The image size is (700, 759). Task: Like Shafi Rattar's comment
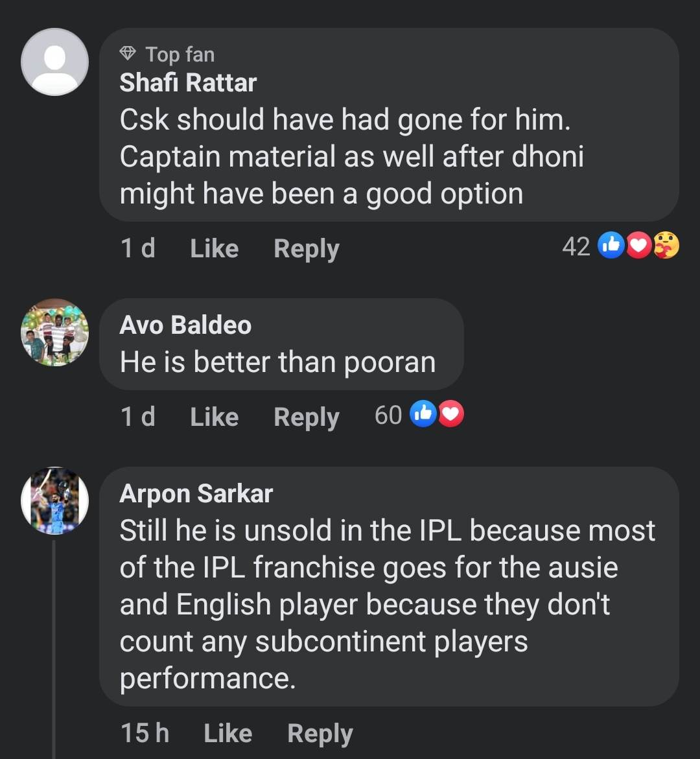214,248
